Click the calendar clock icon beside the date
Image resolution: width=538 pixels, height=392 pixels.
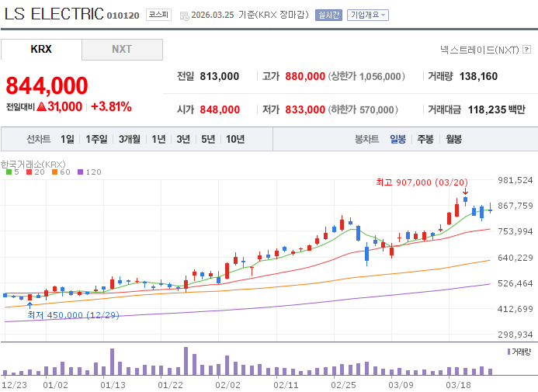pos(184,16)
